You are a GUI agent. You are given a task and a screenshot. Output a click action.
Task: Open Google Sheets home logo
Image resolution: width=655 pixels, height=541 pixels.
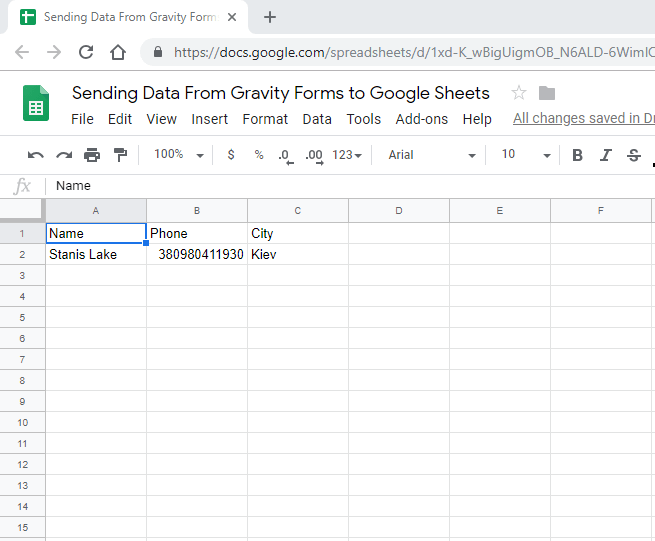[x=36, y=103]
